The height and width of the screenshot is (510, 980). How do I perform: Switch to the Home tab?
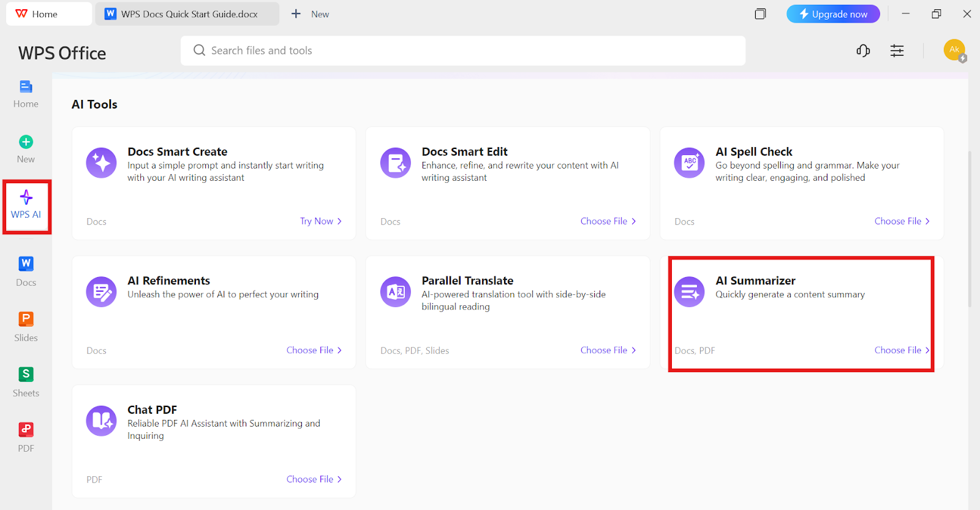49,14
